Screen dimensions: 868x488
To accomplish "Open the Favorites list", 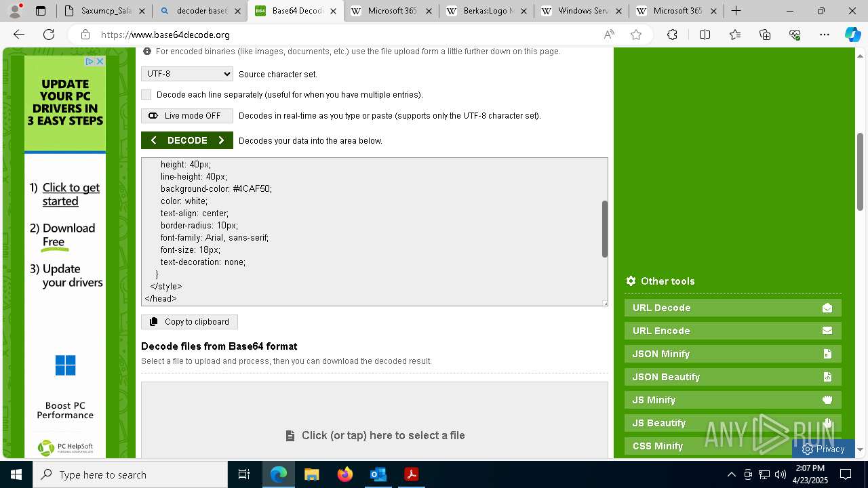I will [x=735, y=35].
